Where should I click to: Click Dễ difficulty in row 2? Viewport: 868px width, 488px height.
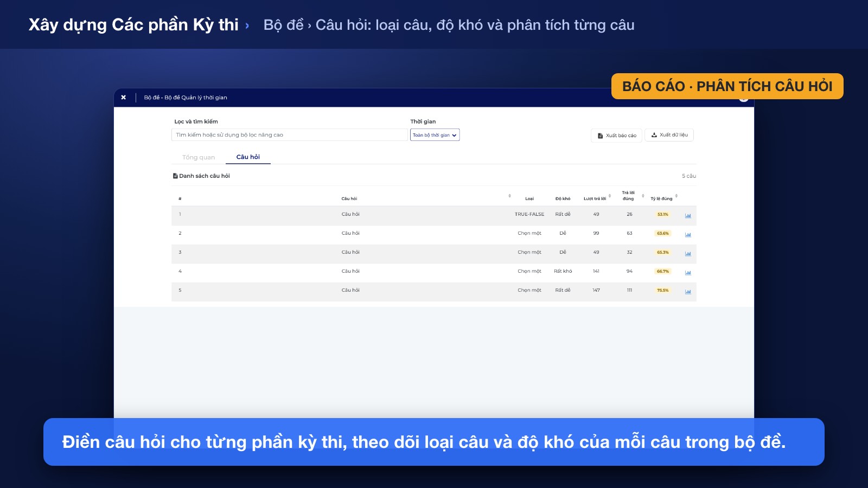pos(563,233)
